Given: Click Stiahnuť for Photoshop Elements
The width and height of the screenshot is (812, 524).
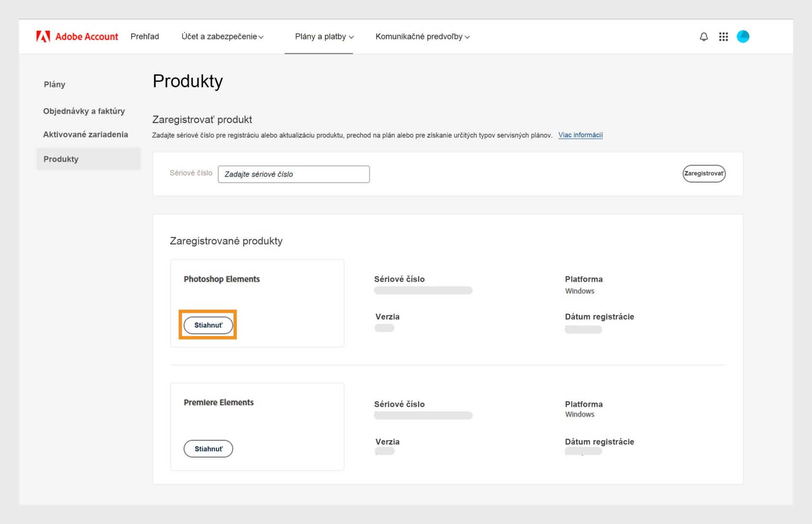Looking at the screenshot, I should pyautogui.click(x=208, y=325).
